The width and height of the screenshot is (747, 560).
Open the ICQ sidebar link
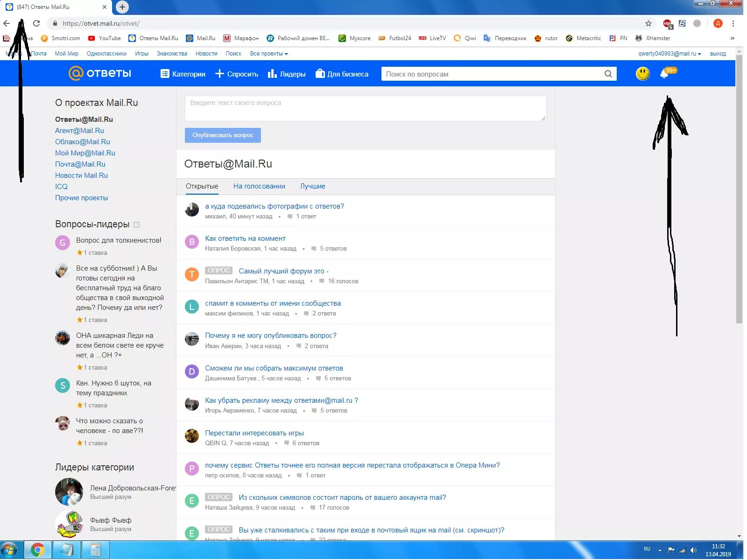[61, 187]
